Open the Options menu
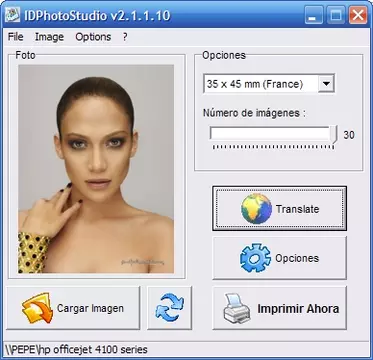Screen dimensions: 373x360 tap(93, 37)
